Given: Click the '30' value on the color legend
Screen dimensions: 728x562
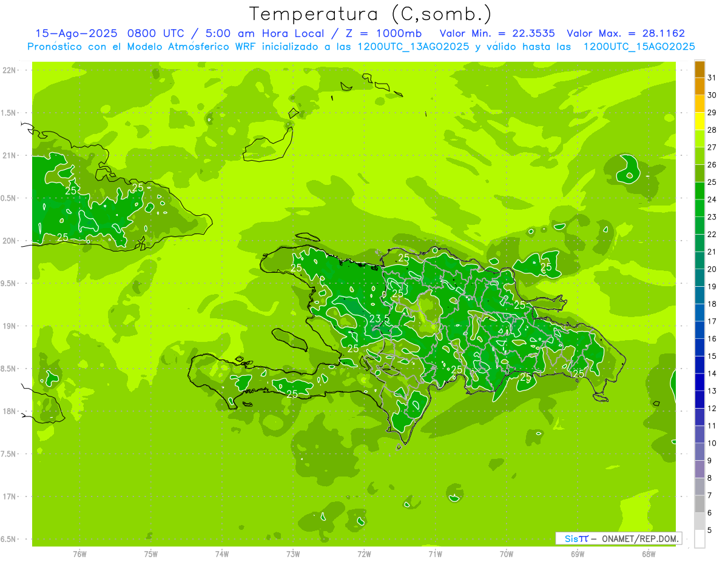Looking at the screenshot, I should coord(712,95).
